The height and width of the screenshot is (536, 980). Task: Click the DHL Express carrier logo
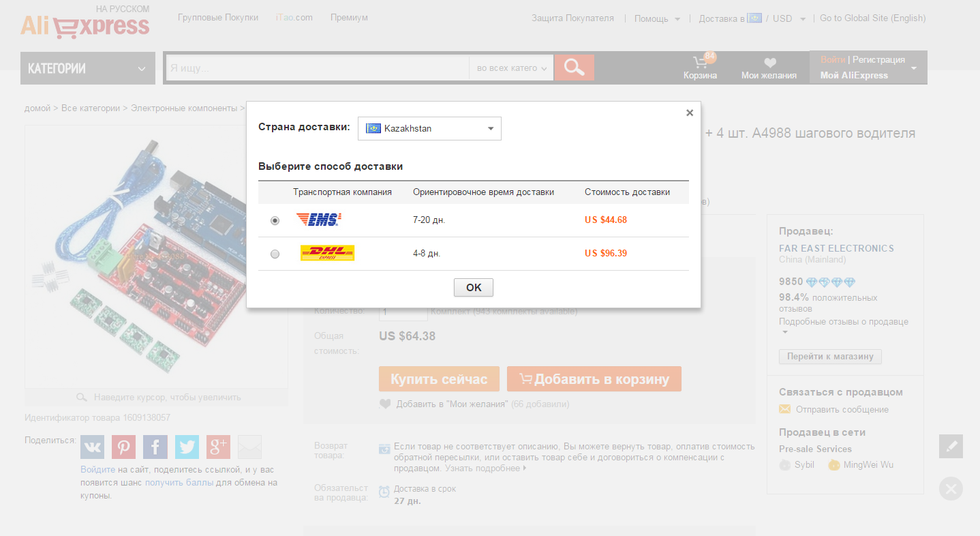click(327, 253)
